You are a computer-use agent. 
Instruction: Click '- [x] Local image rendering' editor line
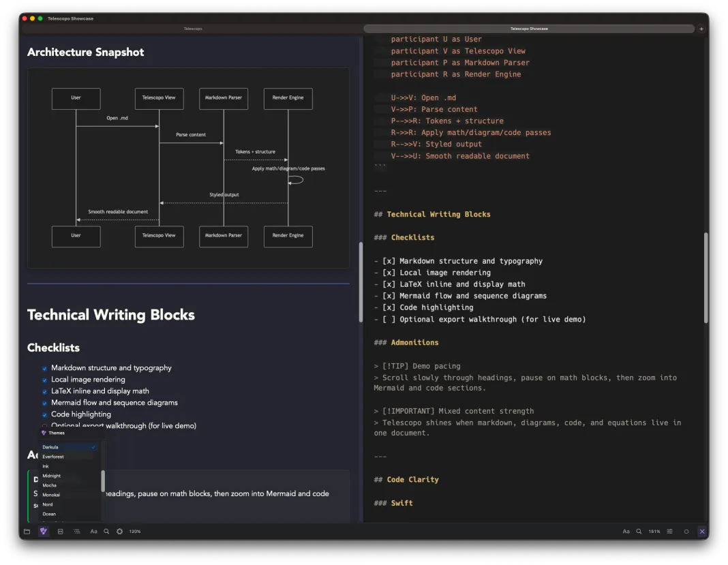432,273
